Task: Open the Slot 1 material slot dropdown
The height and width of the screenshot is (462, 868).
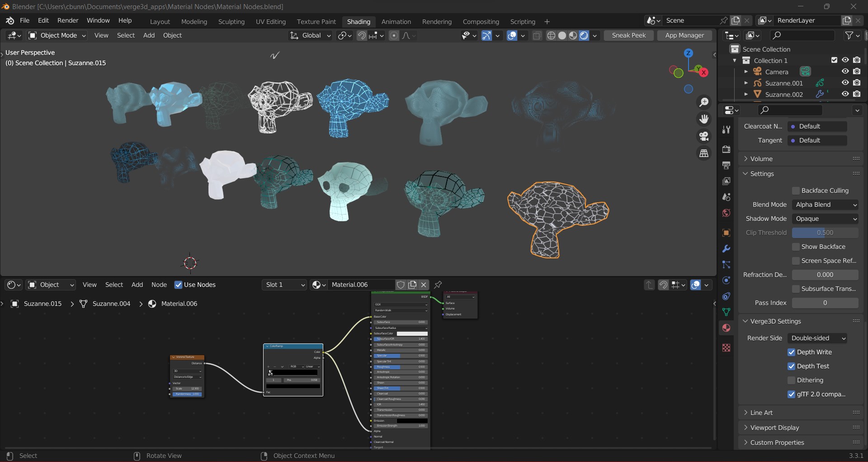Action: point(284,285)
